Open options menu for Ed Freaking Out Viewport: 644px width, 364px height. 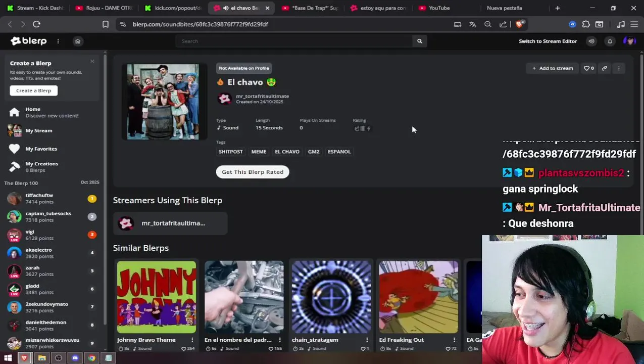click(x=454, y=340)
